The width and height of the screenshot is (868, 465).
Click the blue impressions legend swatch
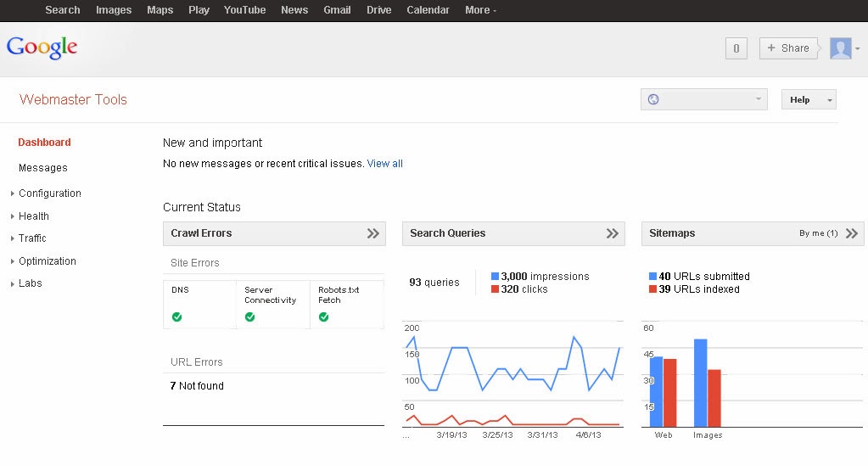coord(496,277)
